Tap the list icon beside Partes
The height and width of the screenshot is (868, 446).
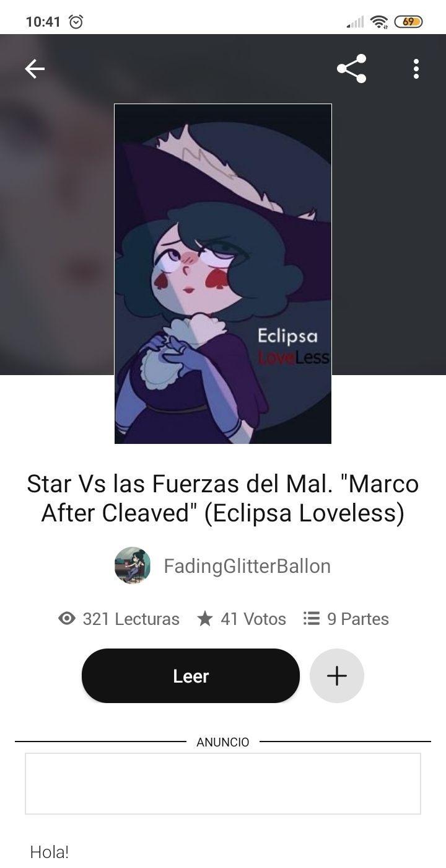click(311, 618)
